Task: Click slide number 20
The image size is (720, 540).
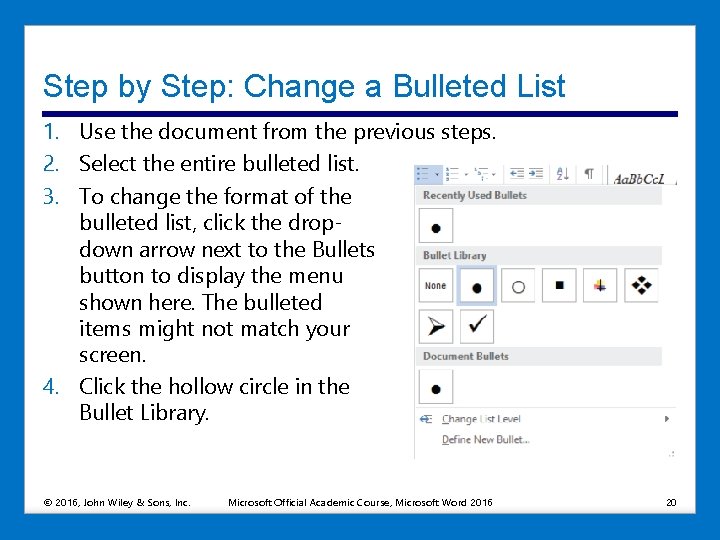Action: tap(671, 502)
